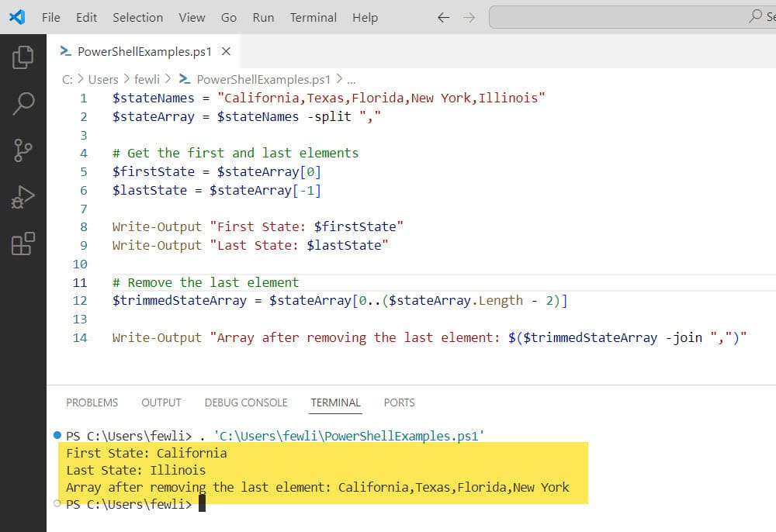Switch to the OUTPUT tab
The image size is (776, 532).
tap(161, 402)
